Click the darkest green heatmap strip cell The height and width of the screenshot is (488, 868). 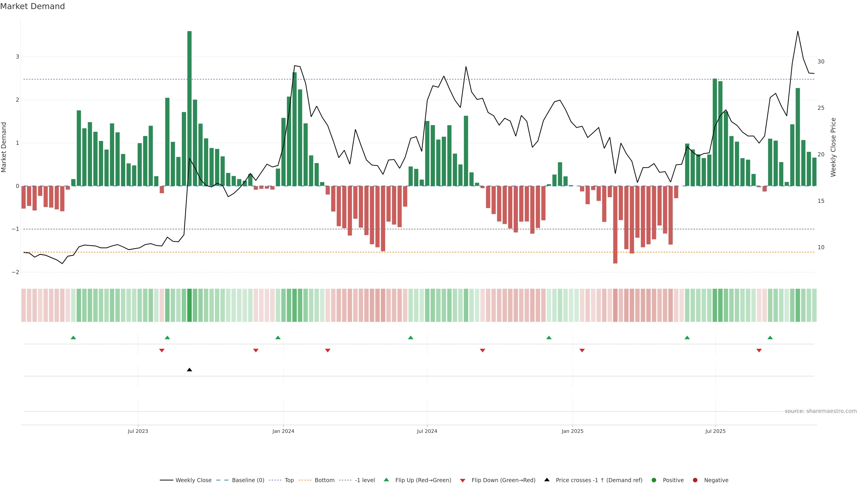click(x=189, y=305)
